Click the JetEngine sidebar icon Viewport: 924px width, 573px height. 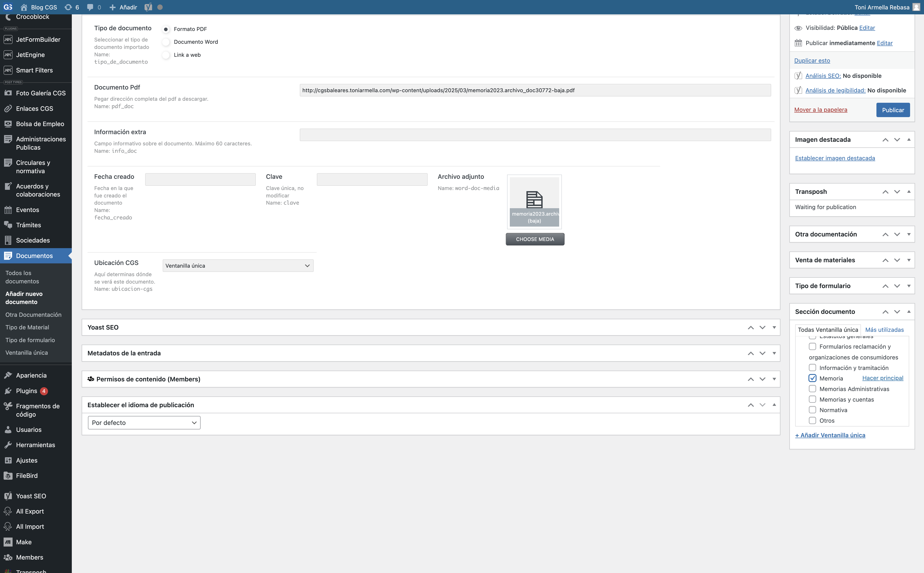tap(8, 55)
